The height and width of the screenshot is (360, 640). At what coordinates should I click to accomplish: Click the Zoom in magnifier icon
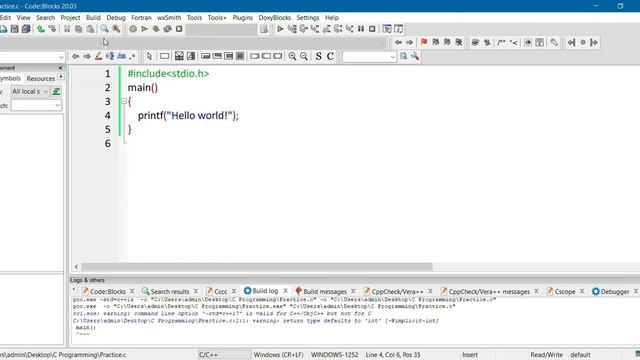(x=292, y=56)
